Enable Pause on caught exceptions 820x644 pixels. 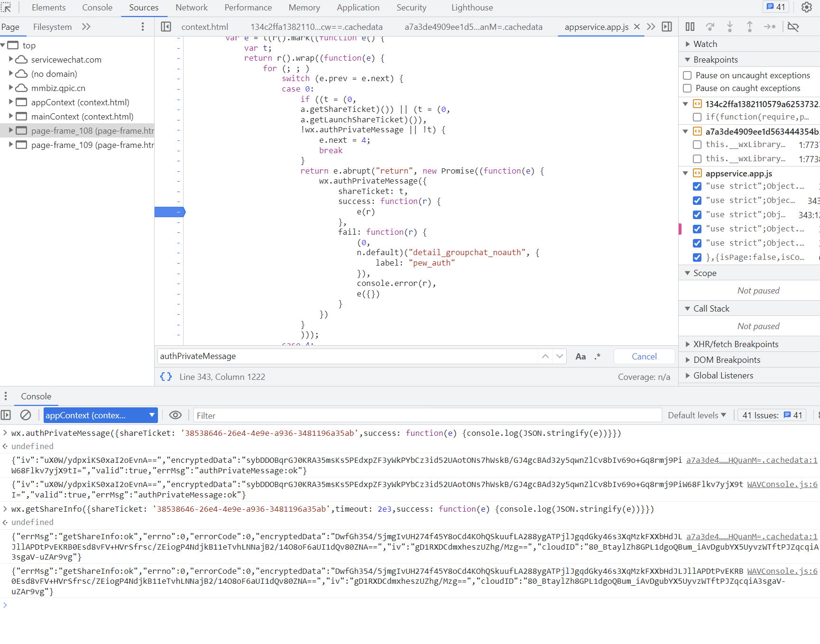[687, 88]
